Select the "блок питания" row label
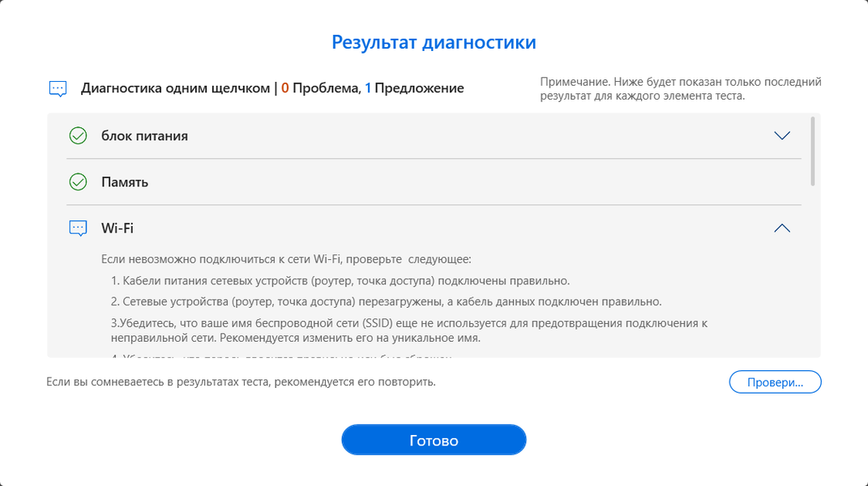 (x=144, y=136)
